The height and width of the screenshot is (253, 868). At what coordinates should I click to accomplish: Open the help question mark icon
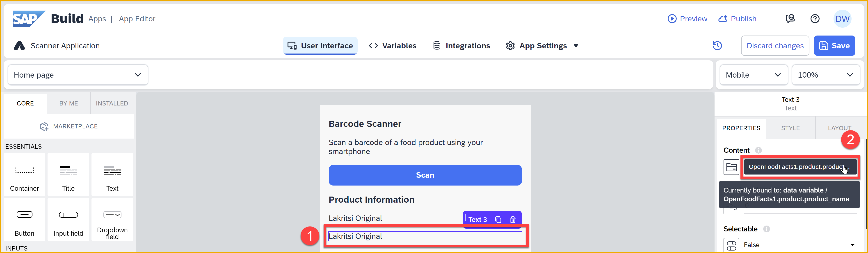click(815, 19)
